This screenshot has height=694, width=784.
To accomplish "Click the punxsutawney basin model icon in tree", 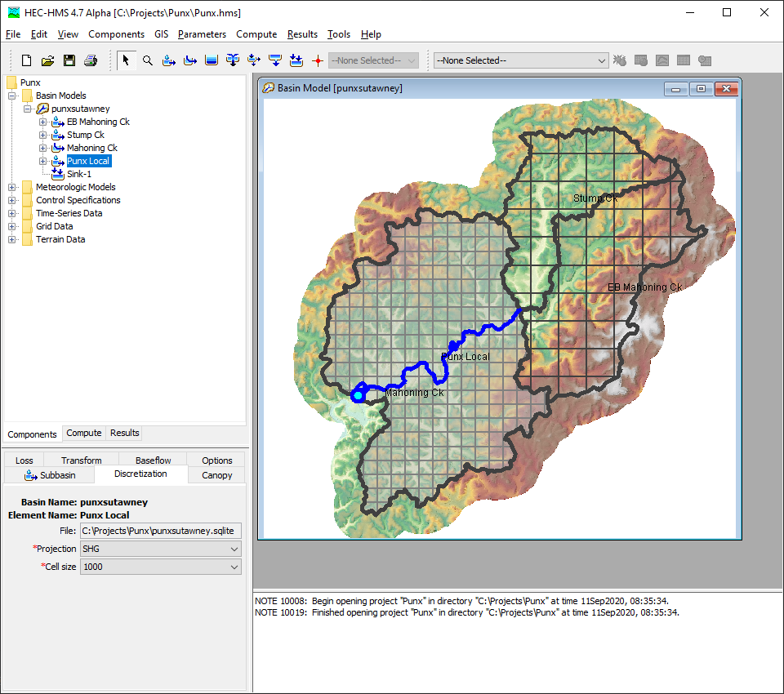I will point(42,109).
